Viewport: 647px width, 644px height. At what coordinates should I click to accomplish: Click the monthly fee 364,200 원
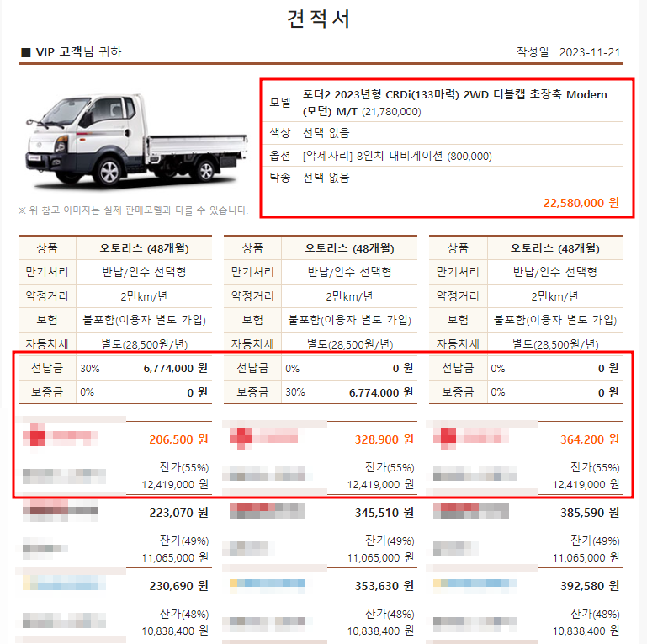[590, 439]
